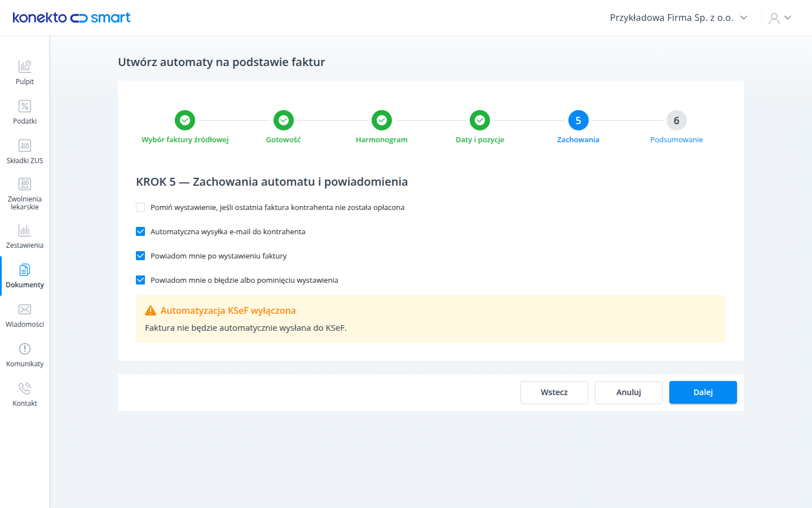
Task: Click the konekto smart logo
Action: (x=72, y=17)
